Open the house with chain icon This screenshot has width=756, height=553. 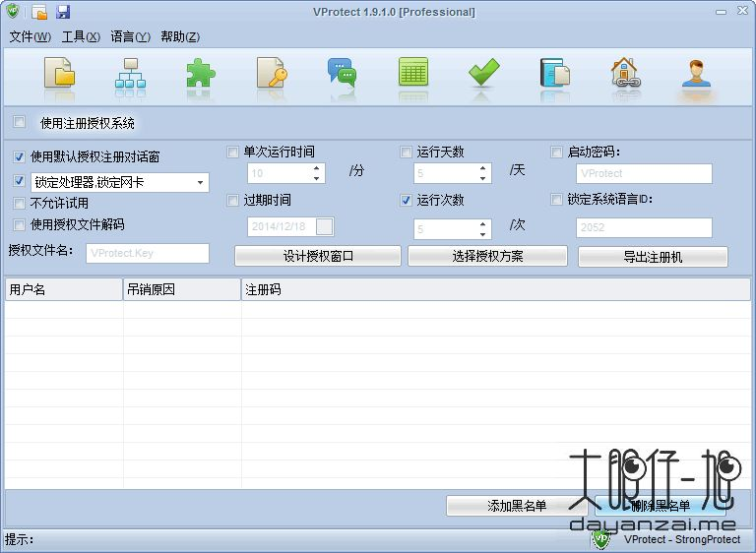pyautogui.click(x=625, y=72)
